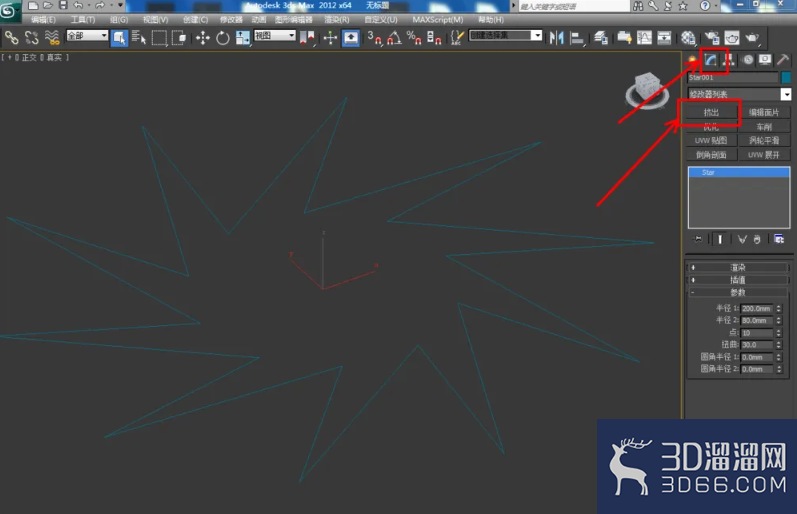
Task: Activate the Select Object tool
Action: click(x=119, y=38)
